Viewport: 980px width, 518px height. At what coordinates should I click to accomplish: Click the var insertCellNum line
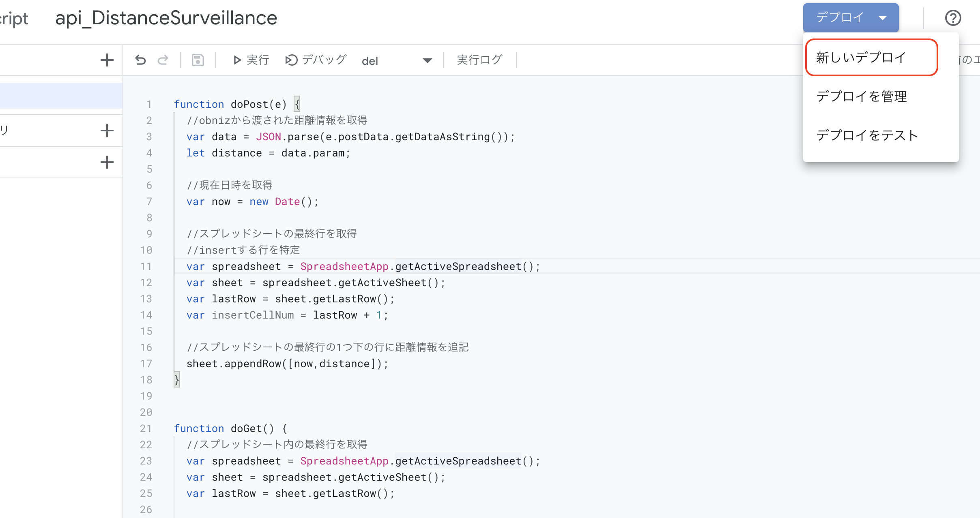[x=287, y=315]
